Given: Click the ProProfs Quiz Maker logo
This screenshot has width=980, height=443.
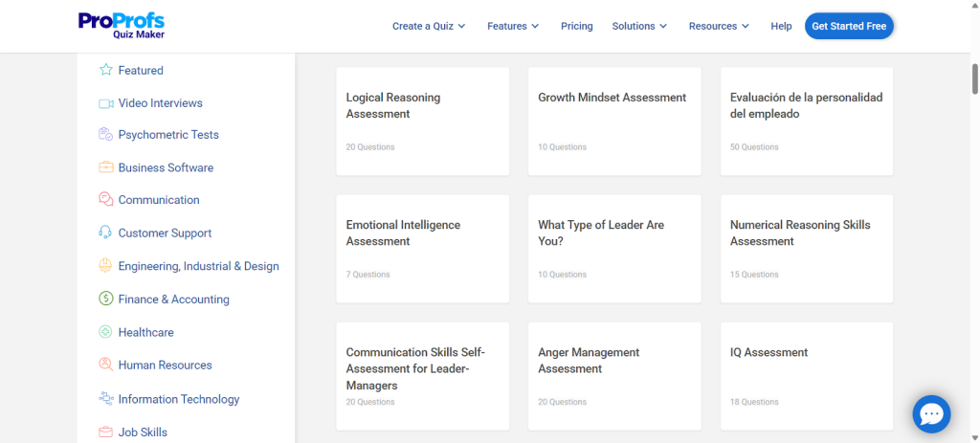Looking at the screenshot, I should [x=122, y=25].
